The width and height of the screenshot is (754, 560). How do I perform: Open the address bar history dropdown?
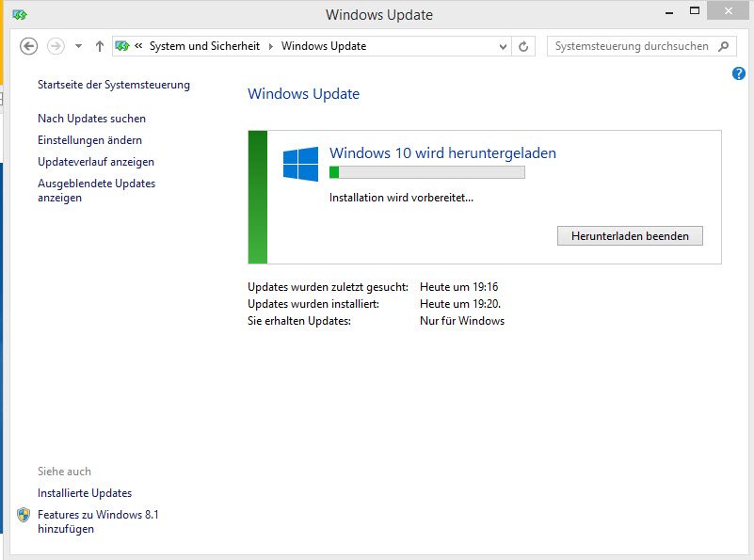coord(503,47)
